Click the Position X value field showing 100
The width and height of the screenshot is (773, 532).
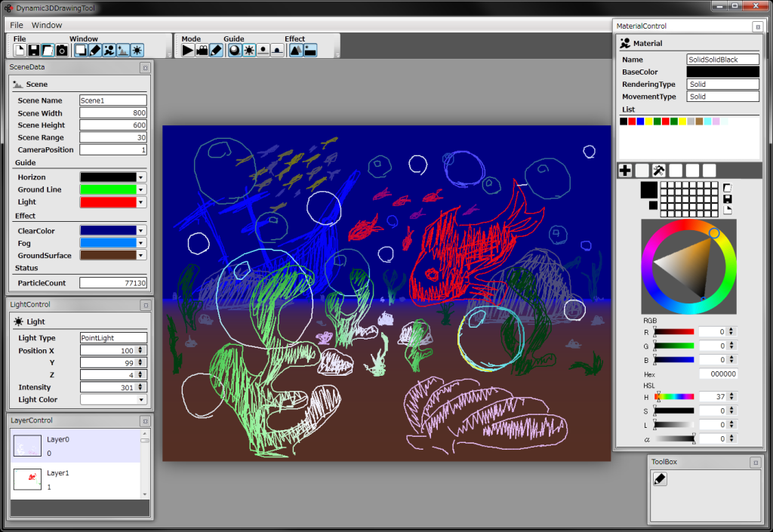click(x=109, y=350)
